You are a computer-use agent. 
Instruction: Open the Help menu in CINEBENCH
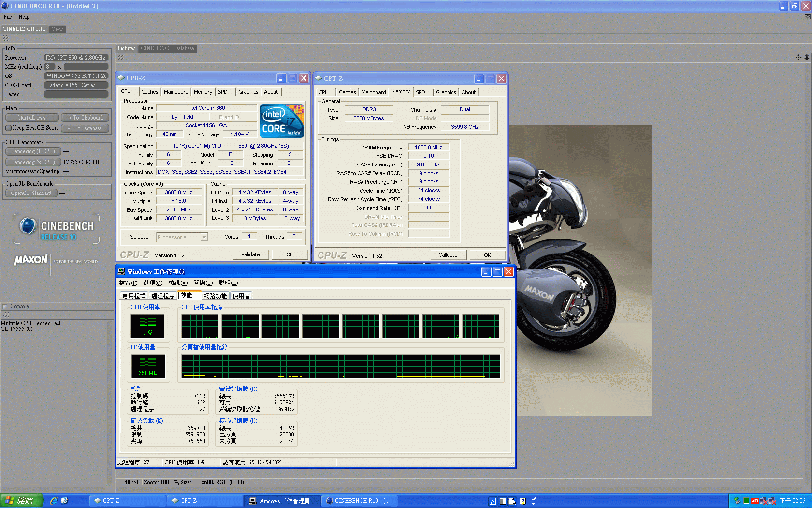(24, 17)
